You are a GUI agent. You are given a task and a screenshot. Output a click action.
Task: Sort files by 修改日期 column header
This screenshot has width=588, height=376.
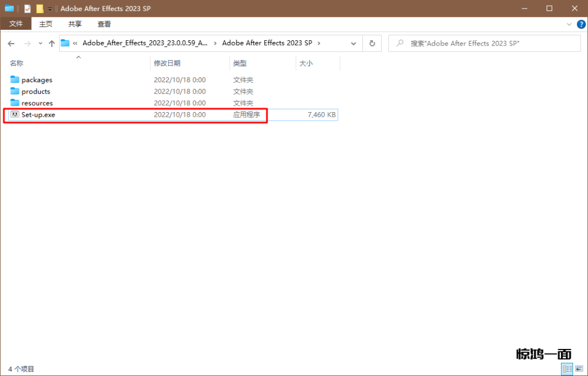(167, 63)
